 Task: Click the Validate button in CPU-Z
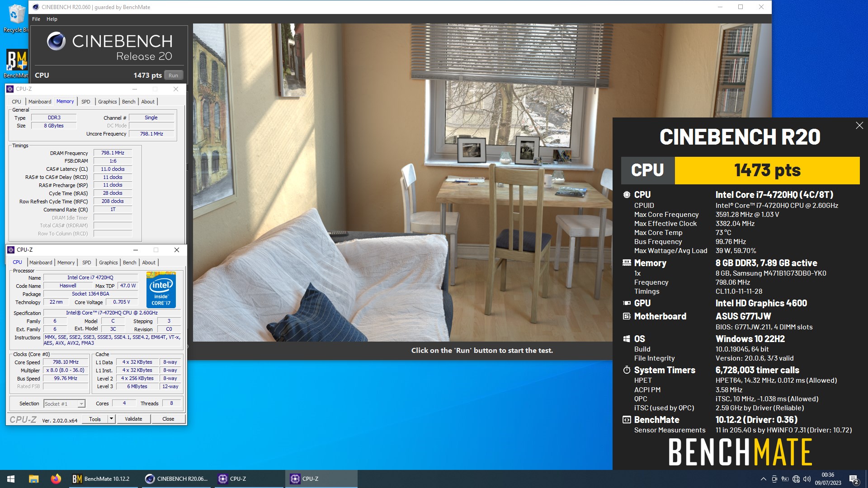click(x=133, y=419)
